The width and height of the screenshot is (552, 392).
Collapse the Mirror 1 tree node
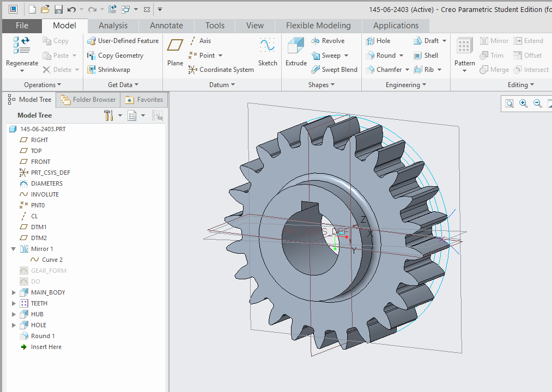[x=13, y=249]
